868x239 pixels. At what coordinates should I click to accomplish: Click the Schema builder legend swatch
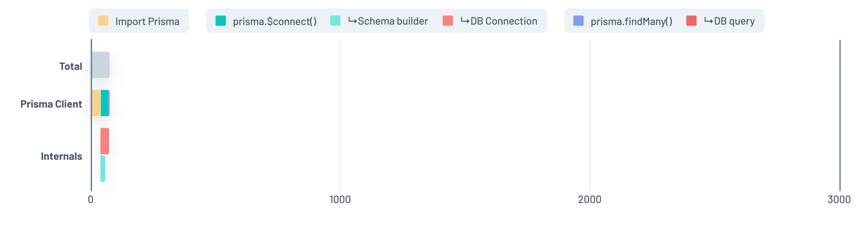click(335, 21)
